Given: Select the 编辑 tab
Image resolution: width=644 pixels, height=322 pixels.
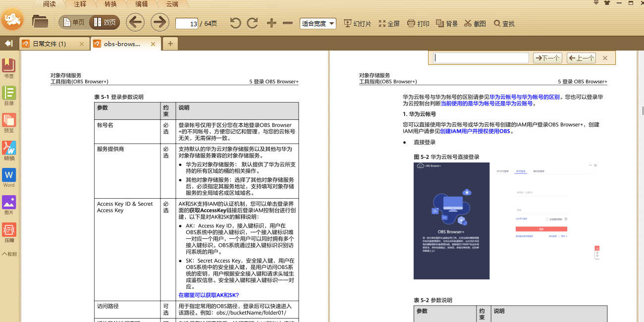Looking at the screenshot, I should (x=141, y=4).
